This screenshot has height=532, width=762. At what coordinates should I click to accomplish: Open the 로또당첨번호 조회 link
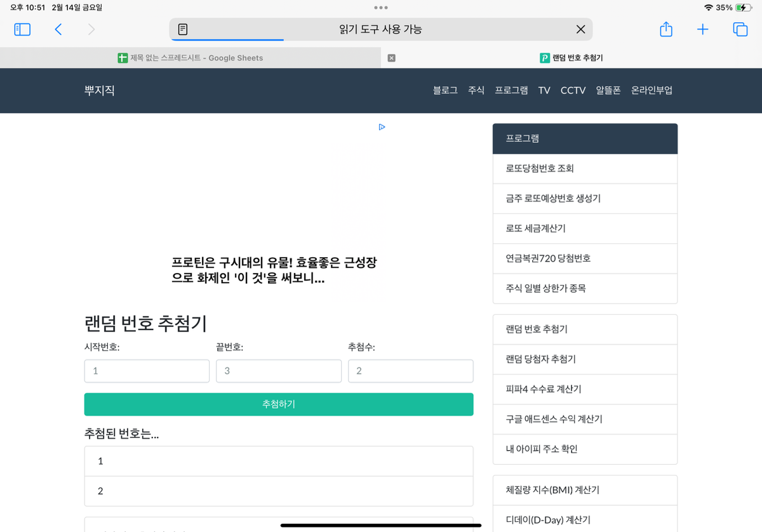pyautogui.click(x=540, y=168)
